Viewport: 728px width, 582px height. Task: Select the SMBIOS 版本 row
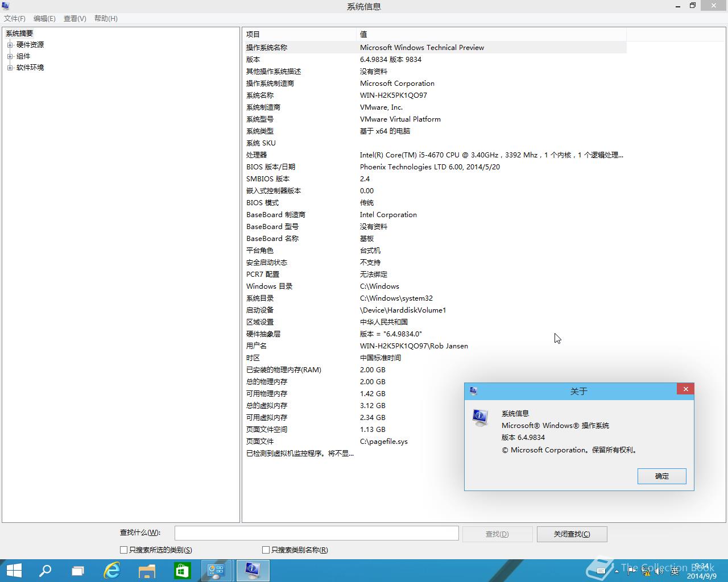[435, 179]
